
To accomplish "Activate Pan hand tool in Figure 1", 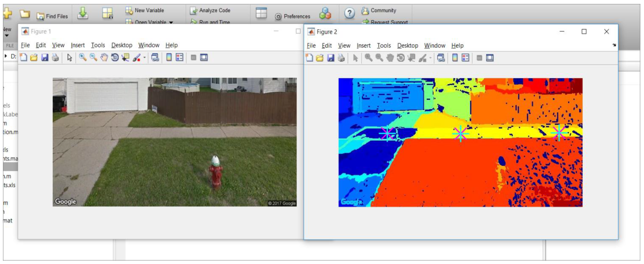I will [x=104, y=58].
